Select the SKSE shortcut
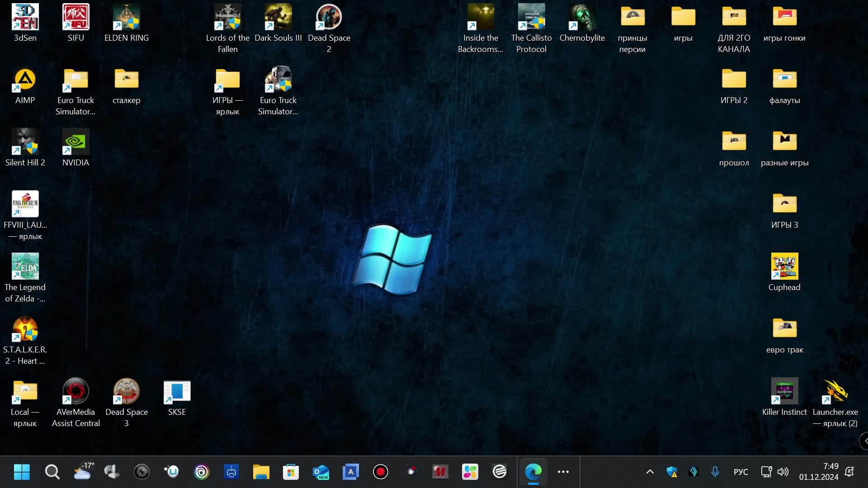The image size is (868, 488). coord(177,398)
